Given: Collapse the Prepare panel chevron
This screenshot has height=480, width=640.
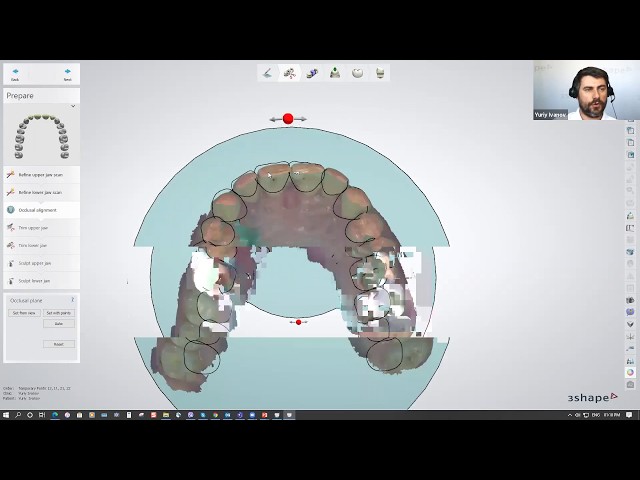Looking at the screenshot, I should [x=73, y=106].
